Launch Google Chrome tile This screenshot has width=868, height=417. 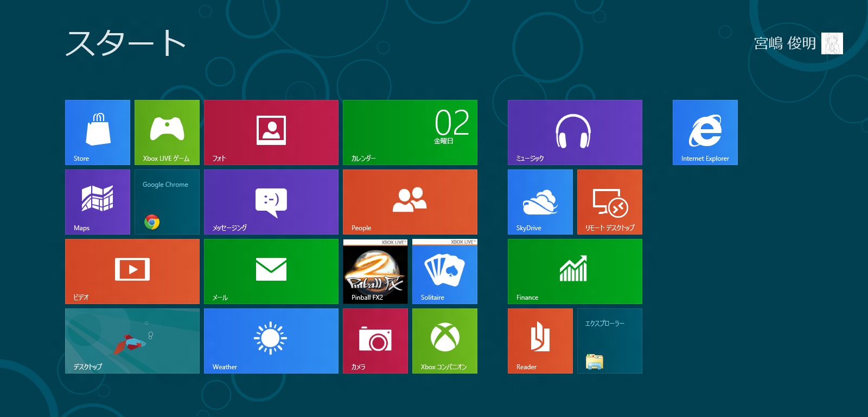click(x=167, y=202)
